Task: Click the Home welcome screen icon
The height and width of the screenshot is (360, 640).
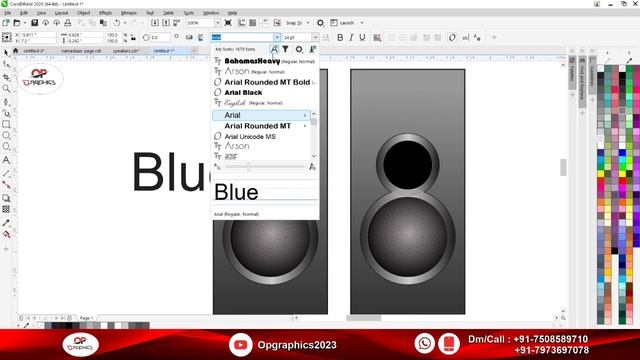Action: (16, 51)
